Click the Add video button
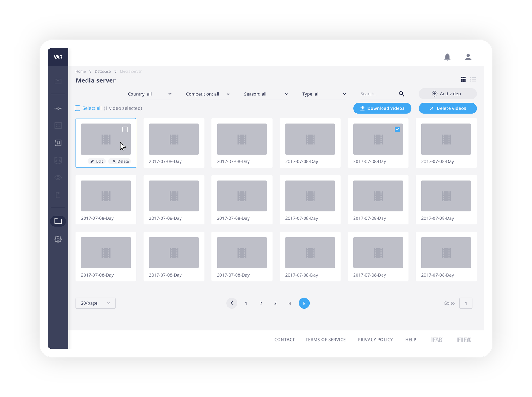The image size is (532, 397). pos(447,94)
